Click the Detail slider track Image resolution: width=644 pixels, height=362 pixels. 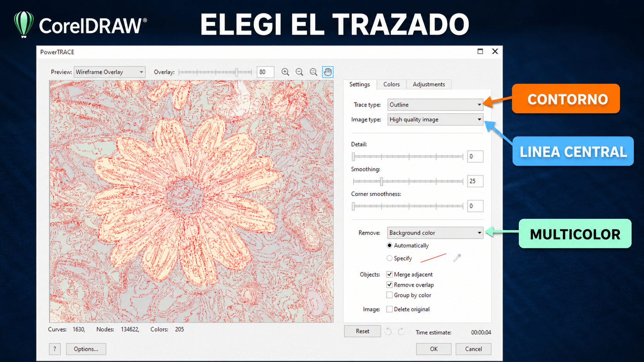[408, 157]
